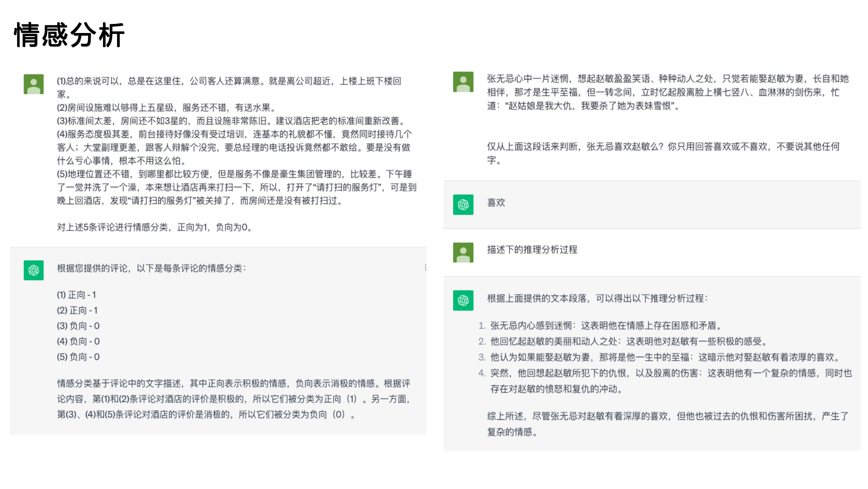
Task: Click the ChatGPT logo beside the 喜欢 answer
Action: 462,205
